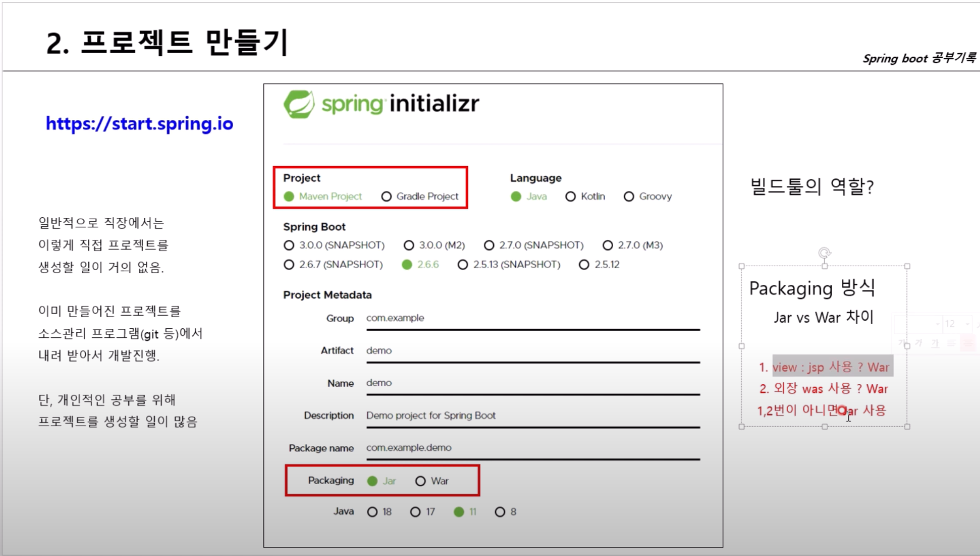Click the italic button in the mini toolbar
This screenshot has width=980, height=556.
(919, 343)
